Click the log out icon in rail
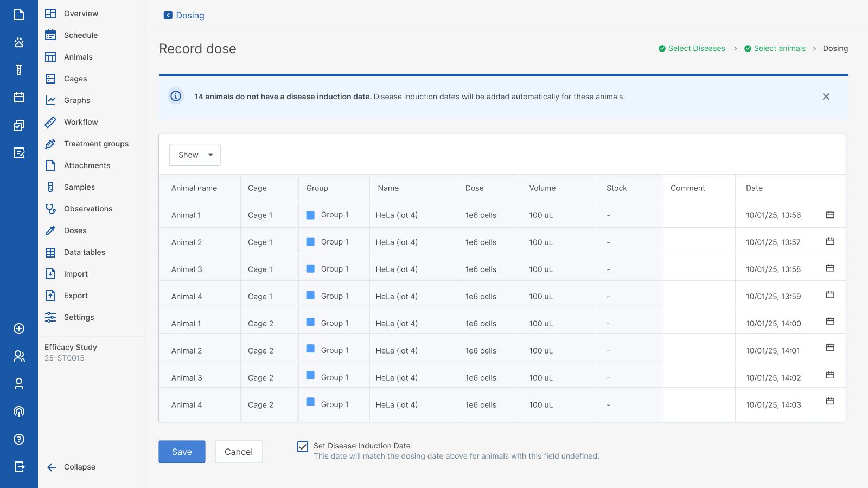 point(19,467)
